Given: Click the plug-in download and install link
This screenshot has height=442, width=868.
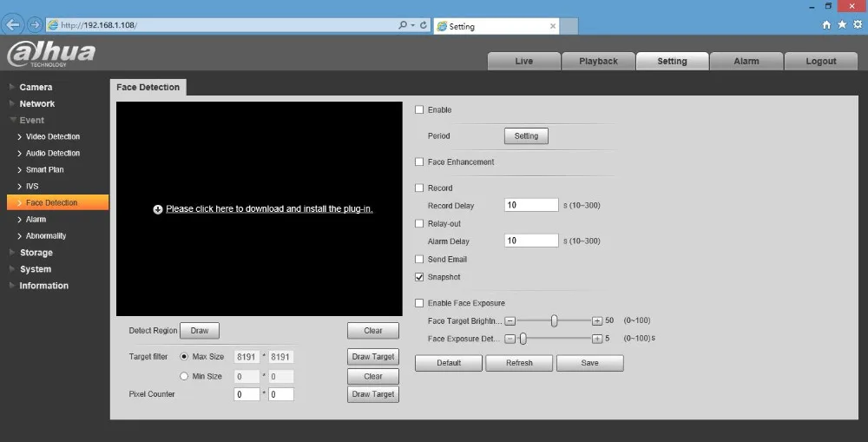Looking at the screenshot, I should [269, 208].
